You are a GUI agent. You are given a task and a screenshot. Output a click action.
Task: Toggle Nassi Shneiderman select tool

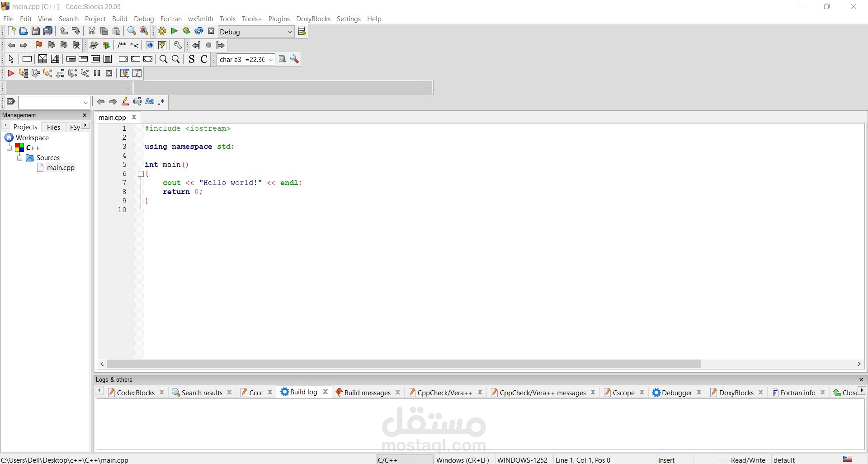[11, 59]
